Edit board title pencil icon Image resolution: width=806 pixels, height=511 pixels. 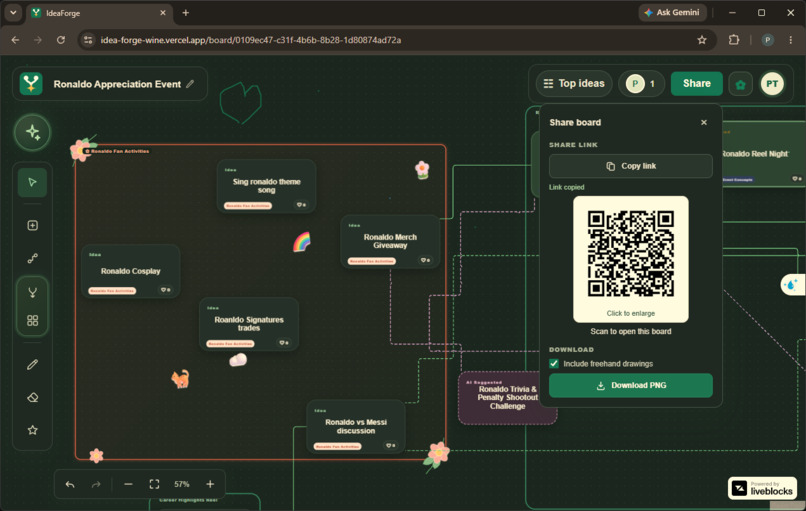tap(190, 84)
